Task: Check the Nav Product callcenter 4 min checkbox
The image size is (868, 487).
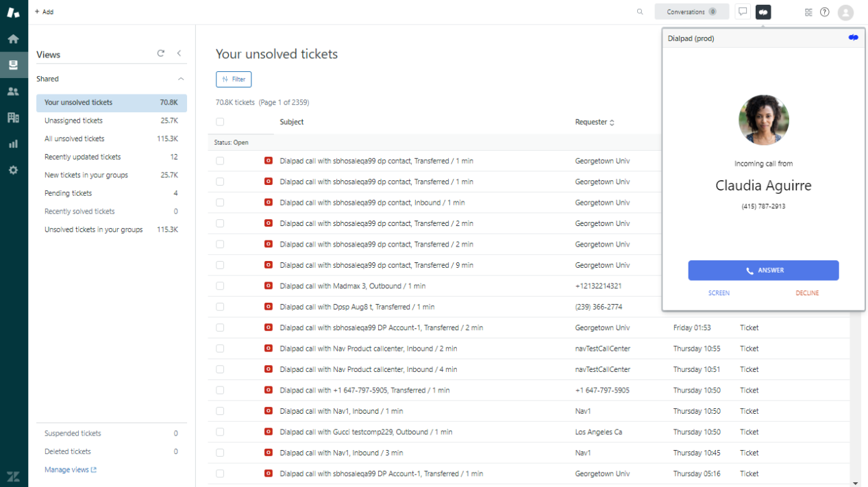Action: pos(220,369)
